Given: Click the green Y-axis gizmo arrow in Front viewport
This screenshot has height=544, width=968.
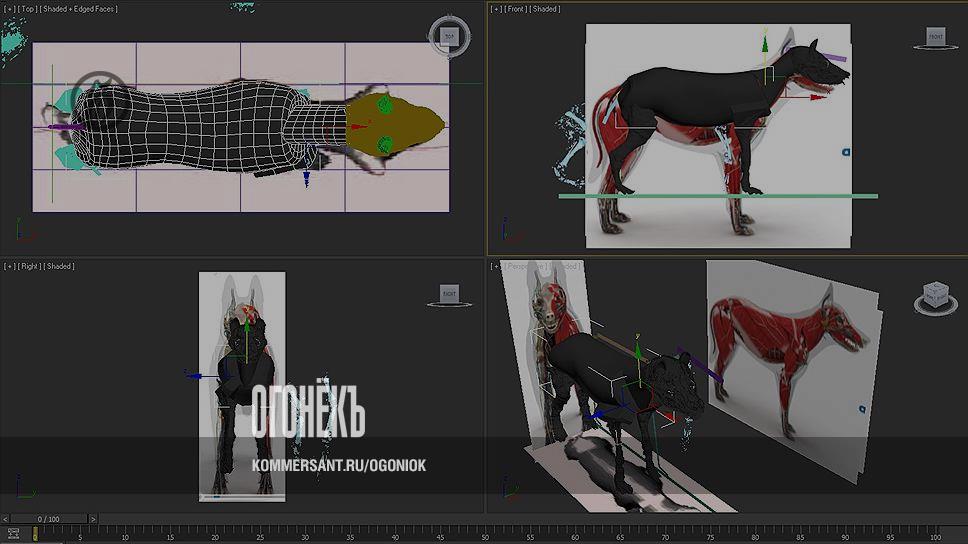Looking at the screenshot, I should point(764,45).
